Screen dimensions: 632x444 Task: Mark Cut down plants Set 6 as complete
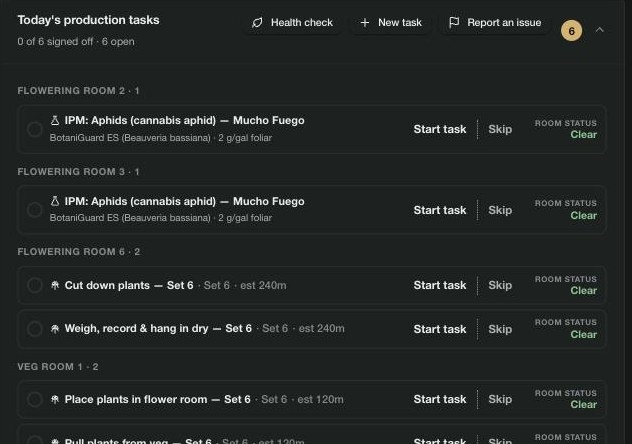click(35, 285)
